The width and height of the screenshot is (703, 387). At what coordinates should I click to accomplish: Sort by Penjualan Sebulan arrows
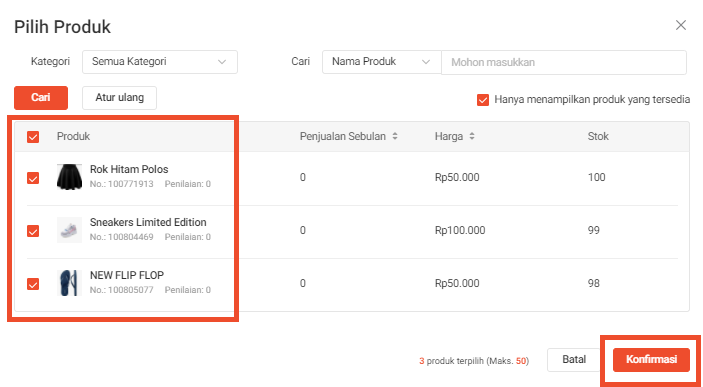pos(395,136)
